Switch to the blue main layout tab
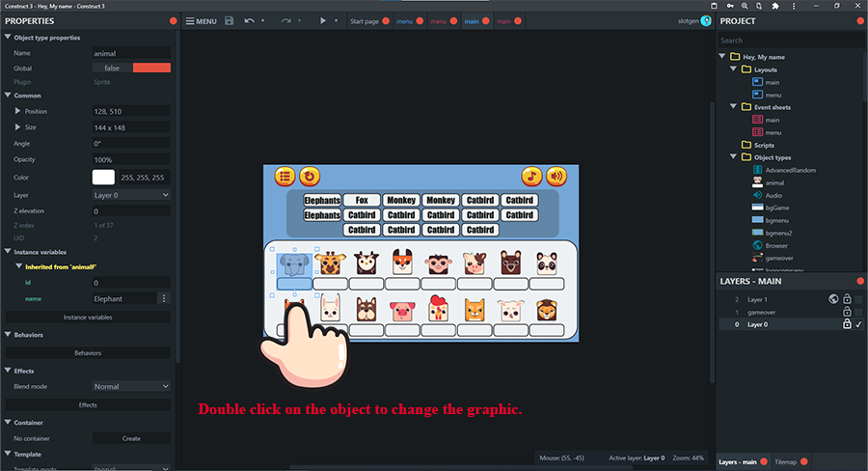868x471 pixels. pyautogui.click(x=472, y=21)
